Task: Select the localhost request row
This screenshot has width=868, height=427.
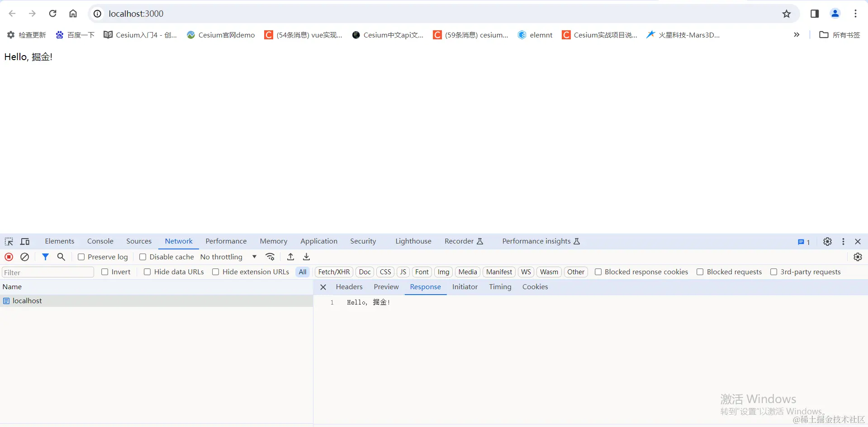Action: [x=157, y=301]
